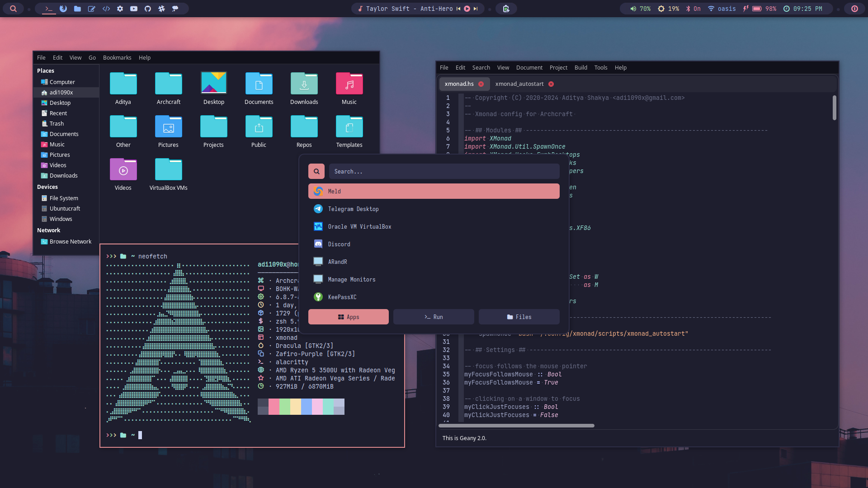The image size is (868, 488).
Task: Open the terminal workspace icon in top bar
Action: click(49, 9)
